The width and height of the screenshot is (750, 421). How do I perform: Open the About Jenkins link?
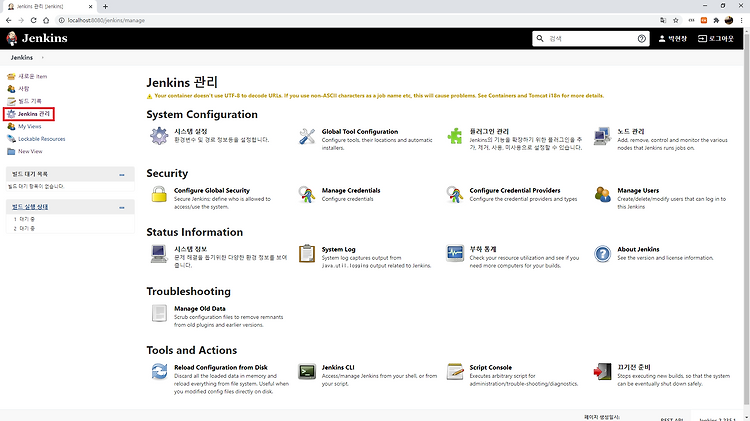coord(638,249)
